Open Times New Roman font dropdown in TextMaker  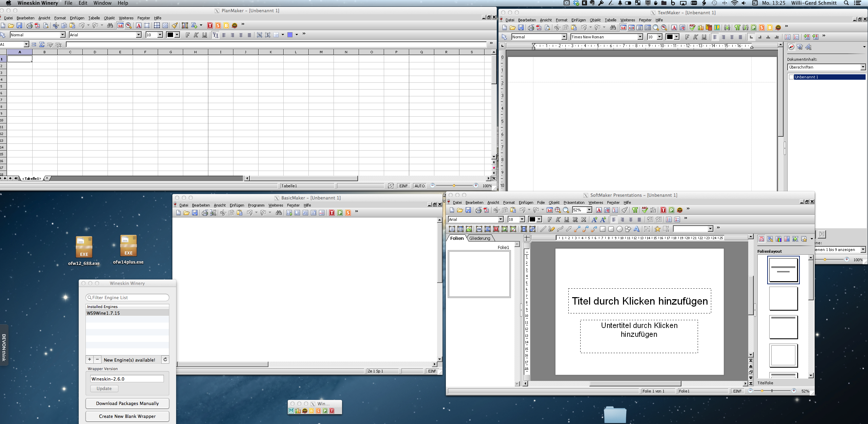(x=640, y=37)
